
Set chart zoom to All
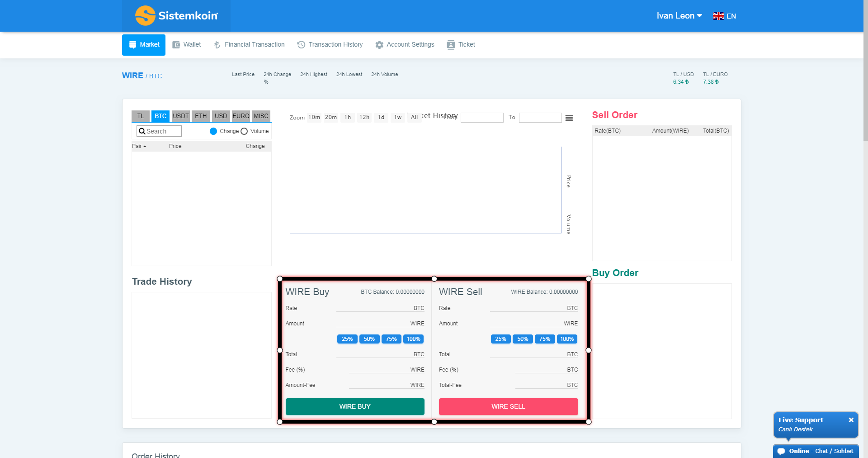414,117
